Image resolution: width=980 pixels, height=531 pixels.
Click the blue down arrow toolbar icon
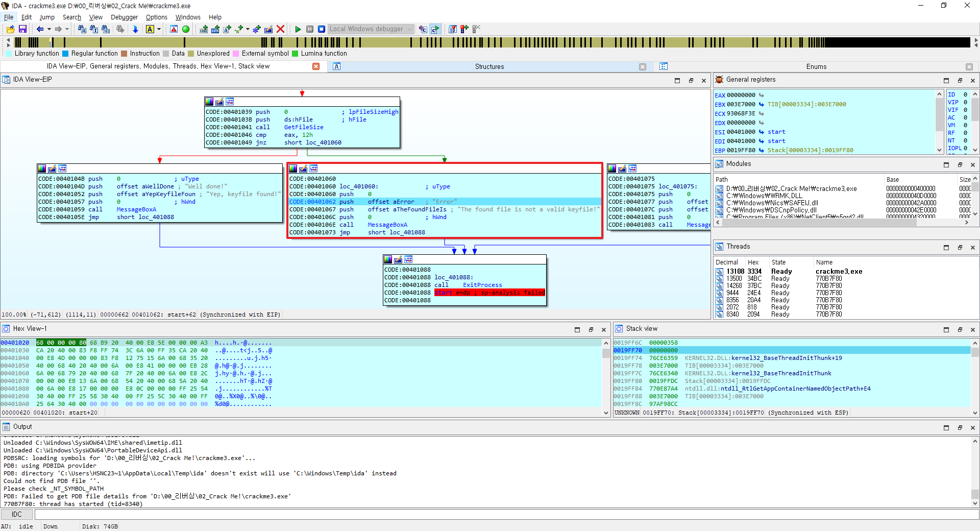point(135,29)
